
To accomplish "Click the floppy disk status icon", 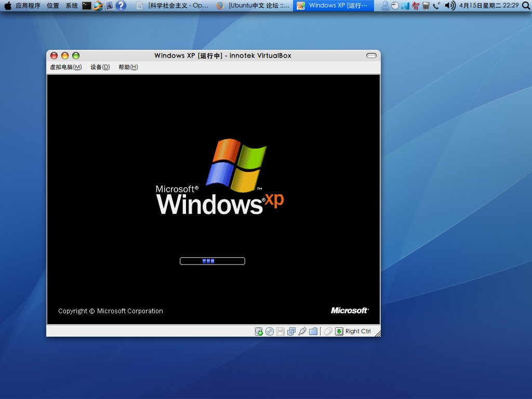I will coord(281,331).
